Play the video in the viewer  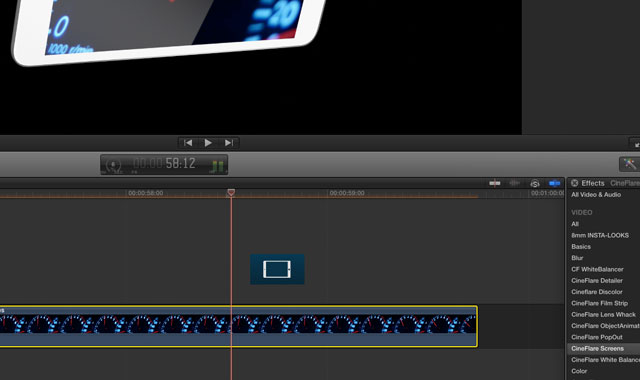tap(208, 143)
